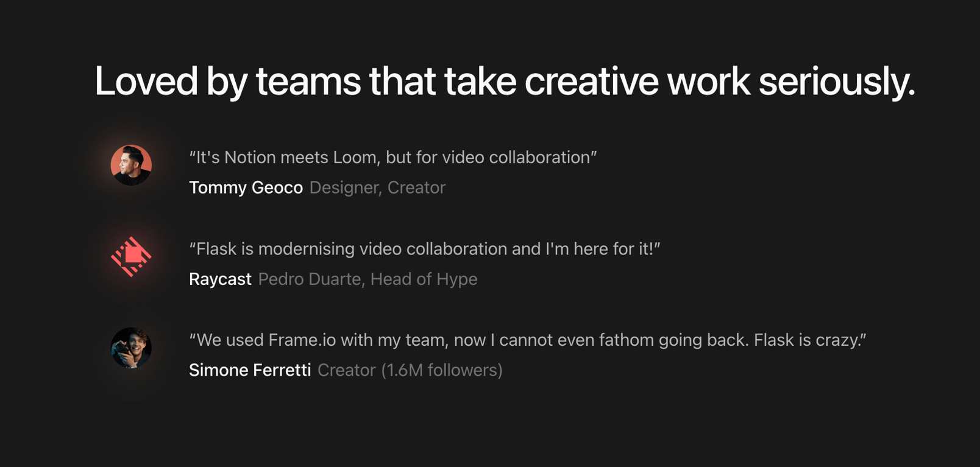
Task: Select the 'Loved by teams' heading
Action: [x=505, y=81]
